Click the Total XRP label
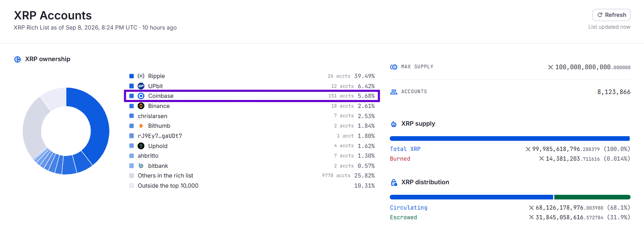The height and width of the screenshot is (226, 644). 405,149
